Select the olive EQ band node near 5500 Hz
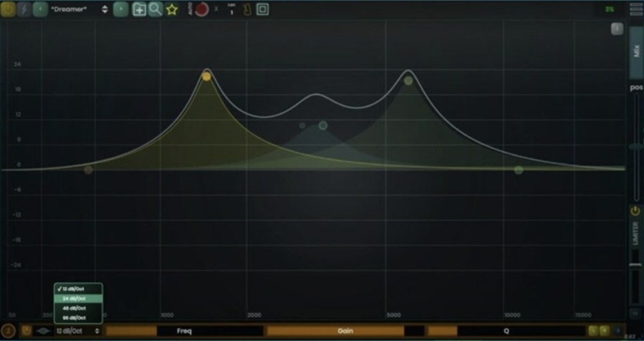Viewport: 644px width, 341px height. (408, 81)
